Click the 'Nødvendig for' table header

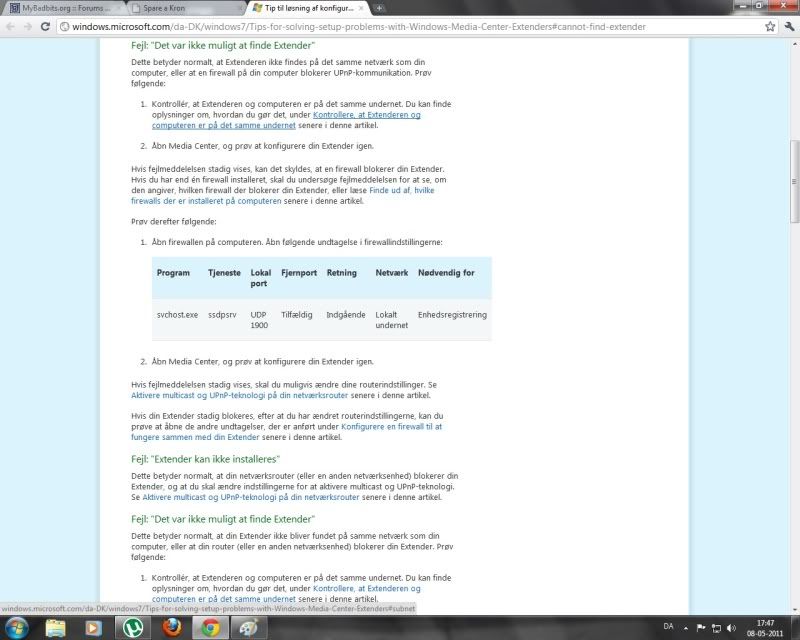pyautogui.click(x=446, y=273)
